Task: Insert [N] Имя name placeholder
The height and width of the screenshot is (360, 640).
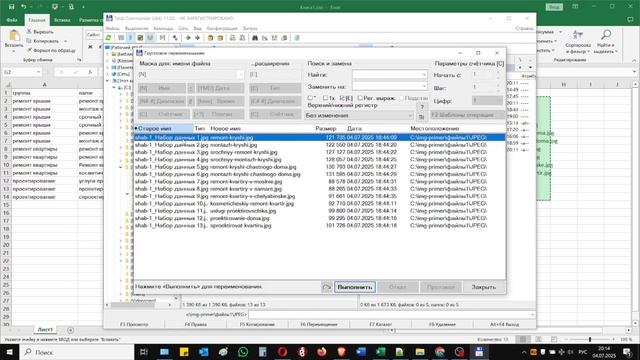Action: click(x=162, y=88)
